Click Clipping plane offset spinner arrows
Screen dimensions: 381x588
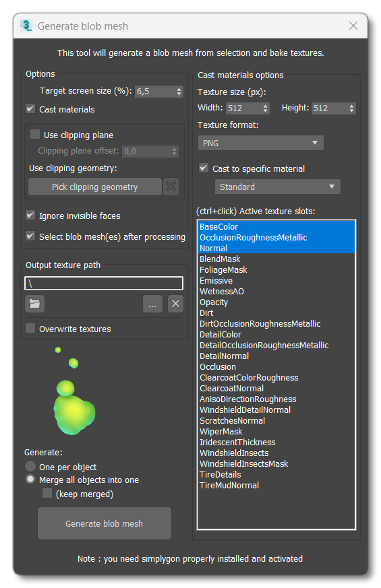tap(174, 152)
